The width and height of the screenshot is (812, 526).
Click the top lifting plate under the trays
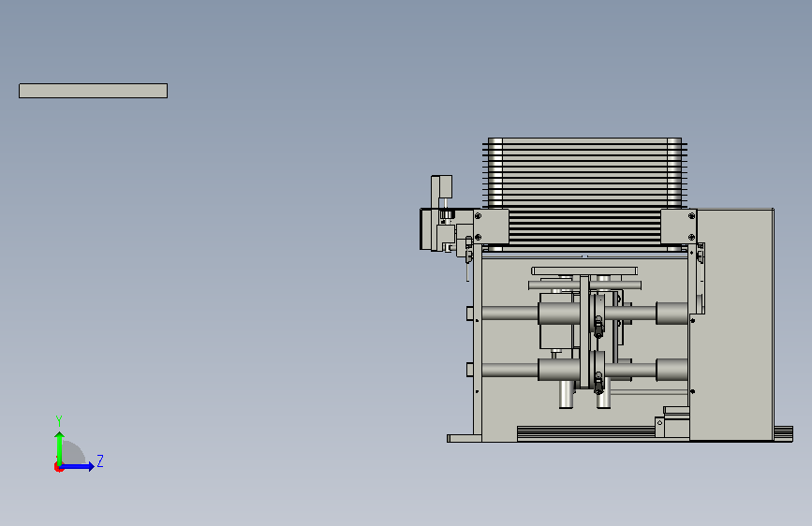(x=584, y=270)
